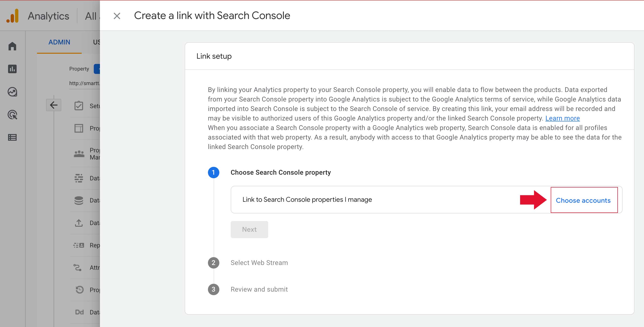Click the Setup Assistant clipboard icon
644x327 pixels.
point(79,106)
